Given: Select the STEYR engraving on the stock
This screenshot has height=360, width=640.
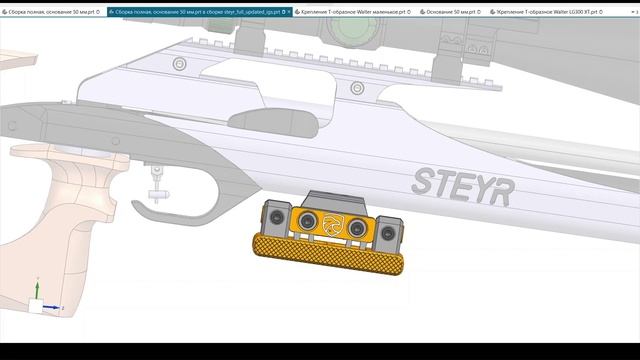Looking at the screenshot, I should [463, 187].
